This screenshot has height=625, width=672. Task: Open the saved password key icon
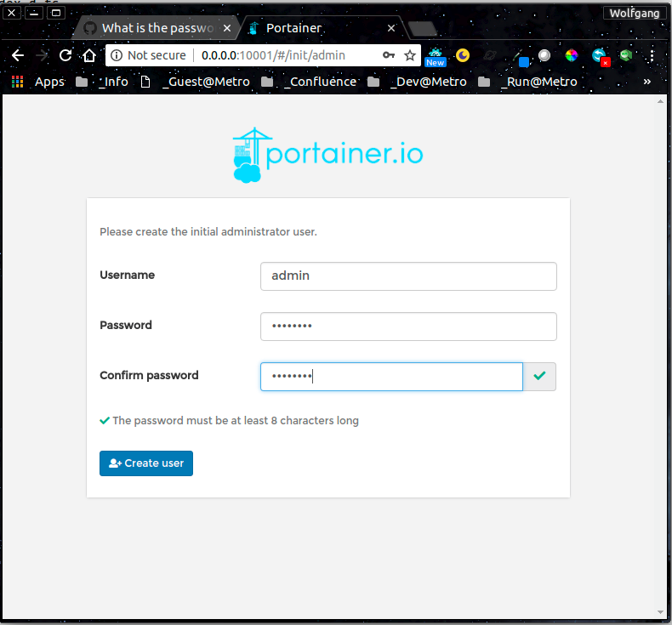389,55
